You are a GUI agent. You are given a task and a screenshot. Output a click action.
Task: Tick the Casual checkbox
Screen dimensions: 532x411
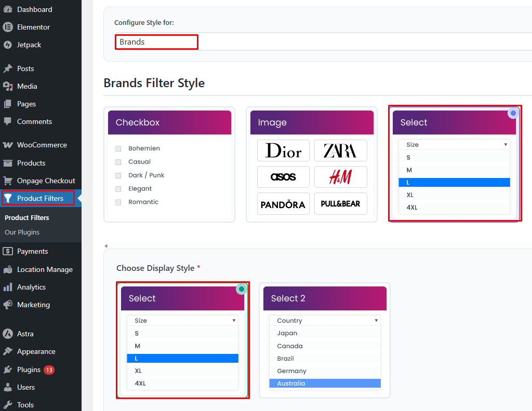coord(118,162)
